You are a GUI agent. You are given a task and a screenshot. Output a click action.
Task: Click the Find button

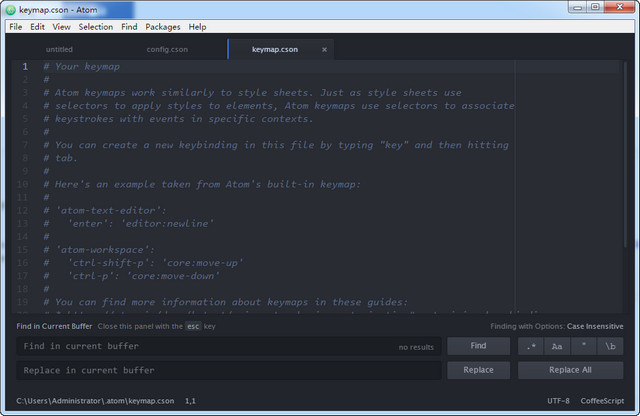[478, 346]
